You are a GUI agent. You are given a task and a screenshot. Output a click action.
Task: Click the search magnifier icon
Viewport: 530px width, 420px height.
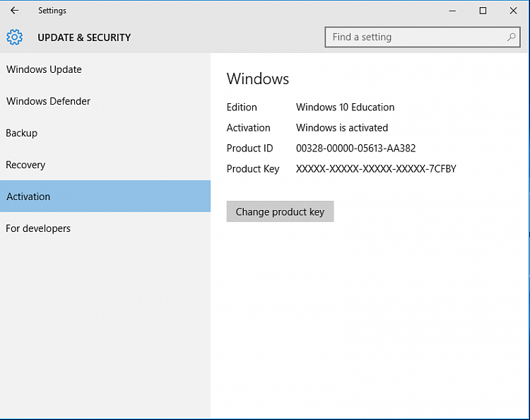pos(511,37)
